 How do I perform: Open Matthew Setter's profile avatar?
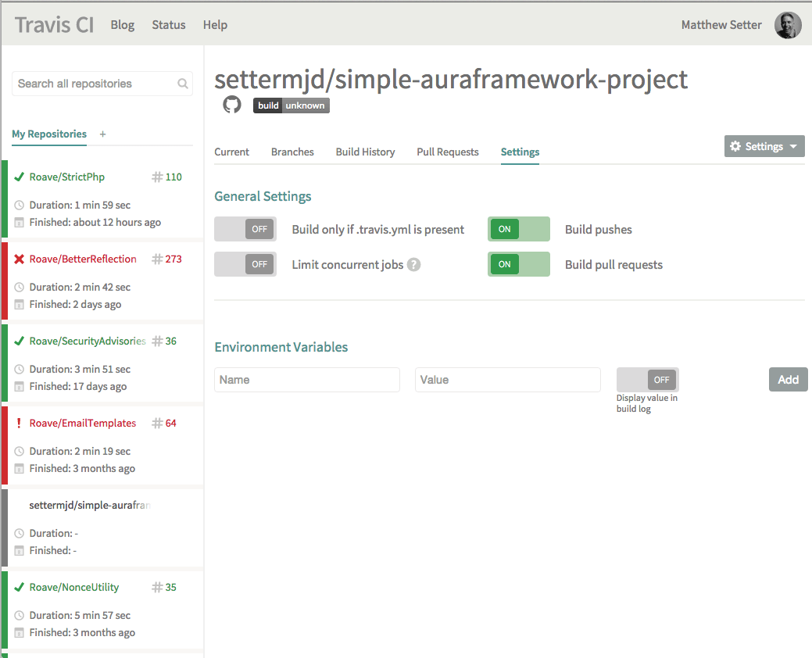tap(788, 25)
